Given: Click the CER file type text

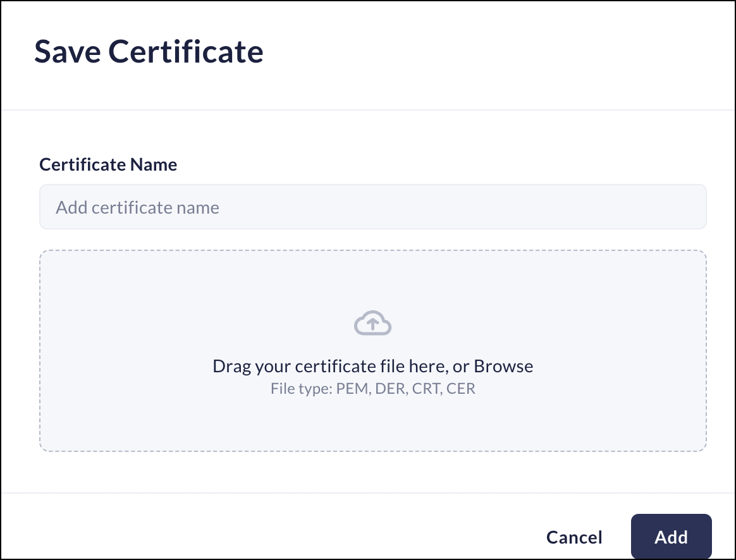Looking at the screenshot, I should pyautogui.click(x=461, y=388).
